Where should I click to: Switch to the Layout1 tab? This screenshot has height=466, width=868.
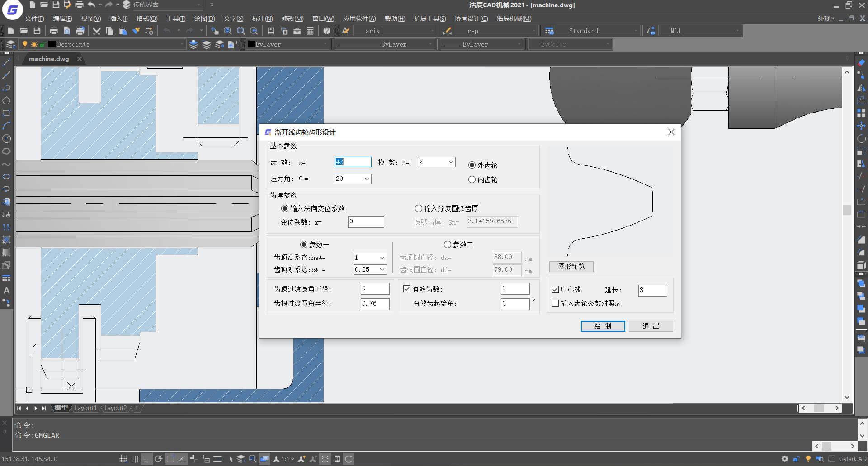[85, 408]
